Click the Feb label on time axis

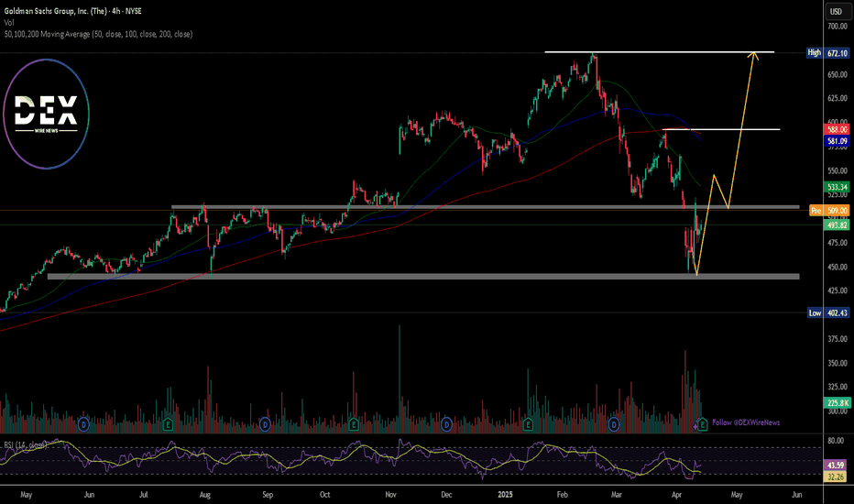562,495
